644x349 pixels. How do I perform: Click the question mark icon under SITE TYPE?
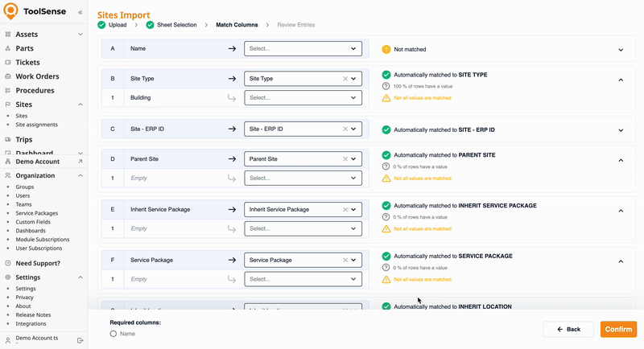coord(386,86)
